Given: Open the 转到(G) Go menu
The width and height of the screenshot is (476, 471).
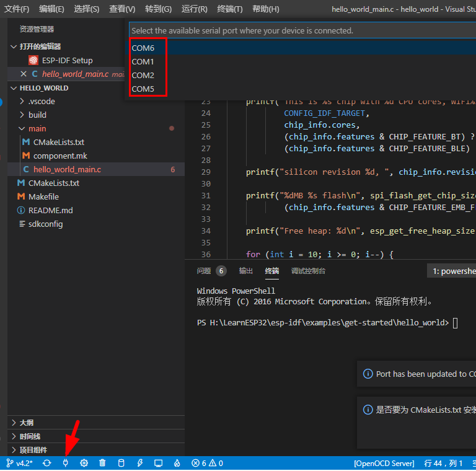Looking at the screenshot, I should pyautogui.click(x=158, y=9).
